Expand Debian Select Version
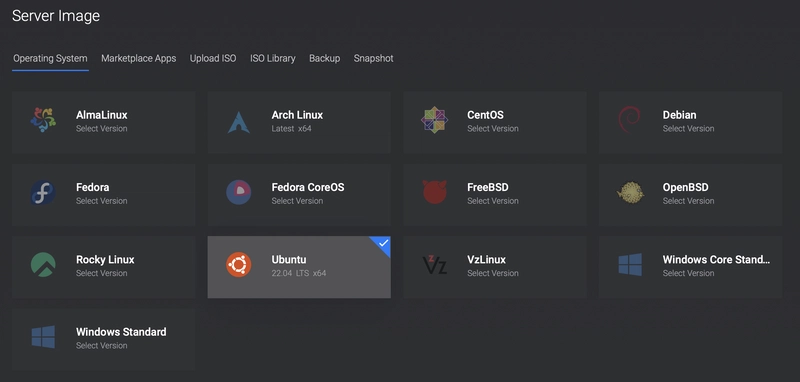800x382 pixels. [688, 129]
